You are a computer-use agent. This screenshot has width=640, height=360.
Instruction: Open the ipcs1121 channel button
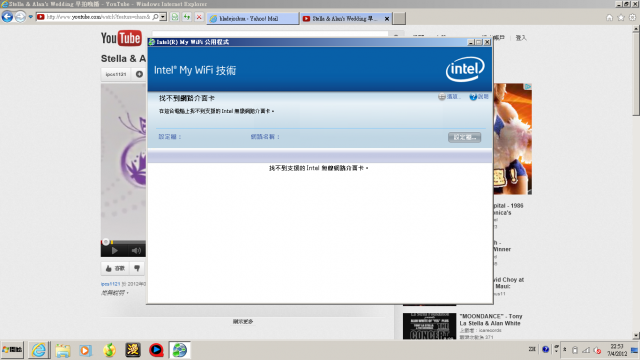[116, 74]
